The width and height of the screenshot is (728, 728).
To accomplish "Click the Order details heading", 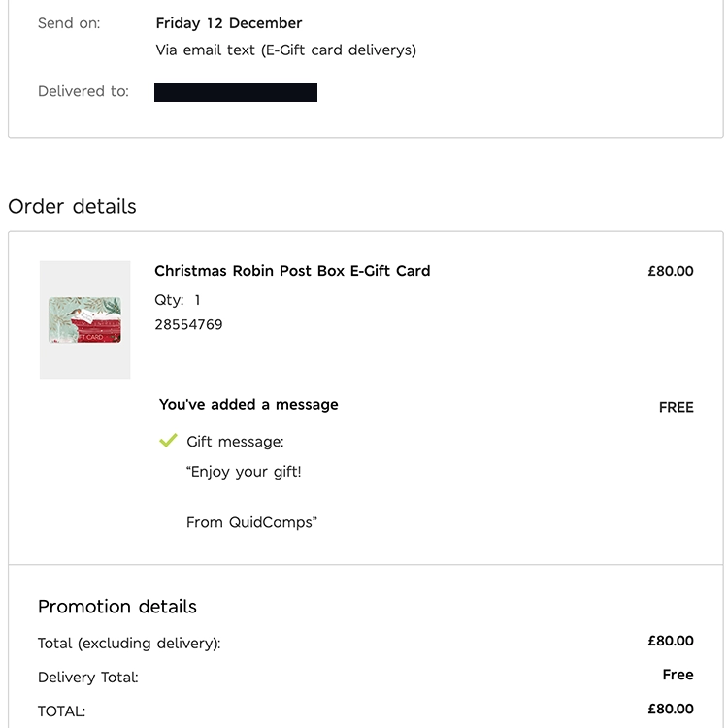I will [x=72, y=206].
